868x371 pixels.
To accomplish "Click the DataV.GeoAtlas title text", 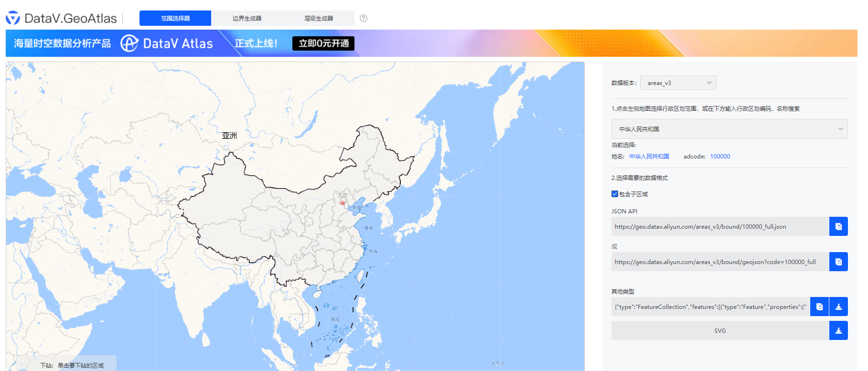I will point(70,18).
